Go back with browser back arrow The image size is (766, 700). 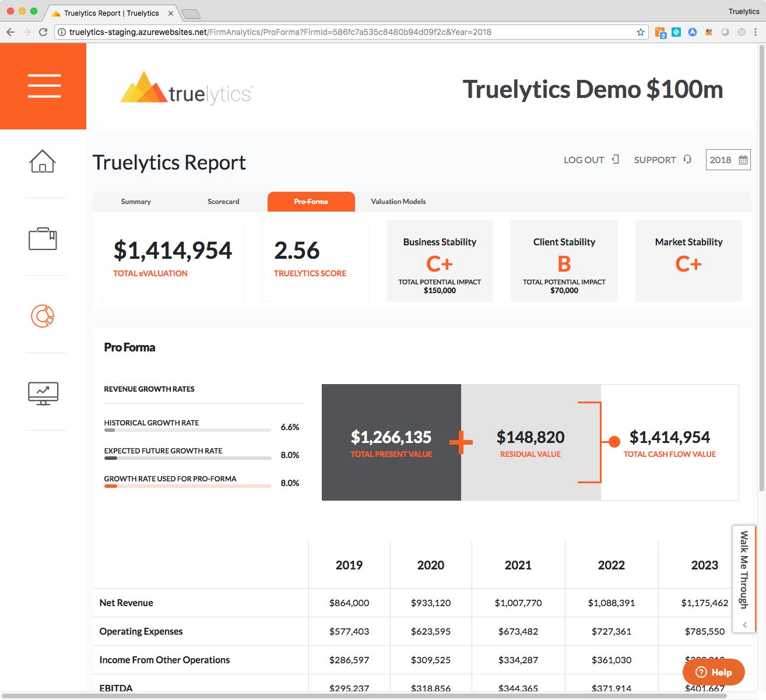10,32
